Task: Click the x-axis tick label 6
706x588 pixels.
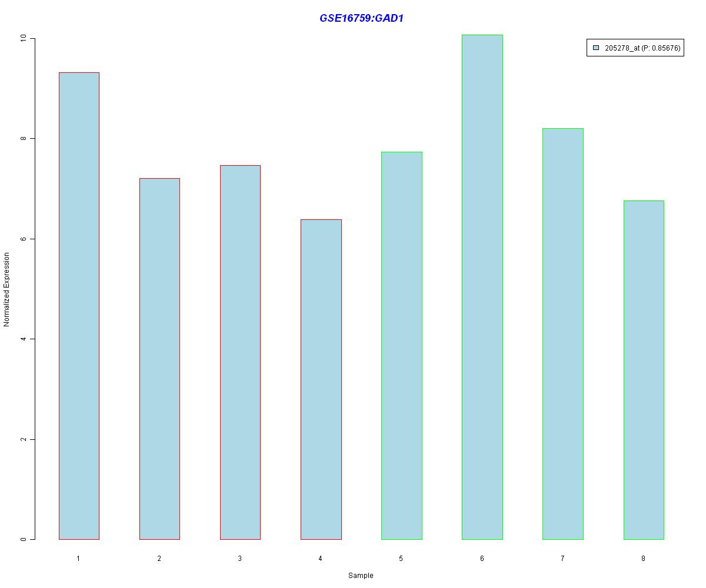Action: click(482, 558)
